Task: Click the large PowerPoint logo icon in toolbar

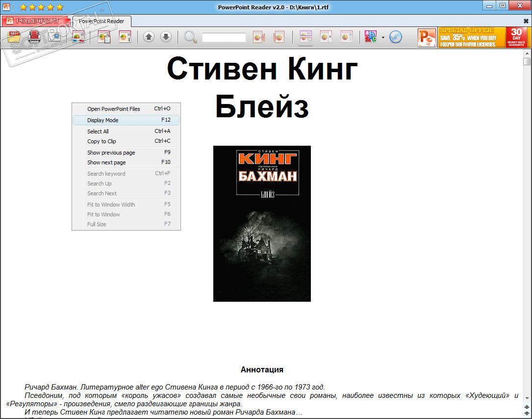Action: (x=427, y=37)
